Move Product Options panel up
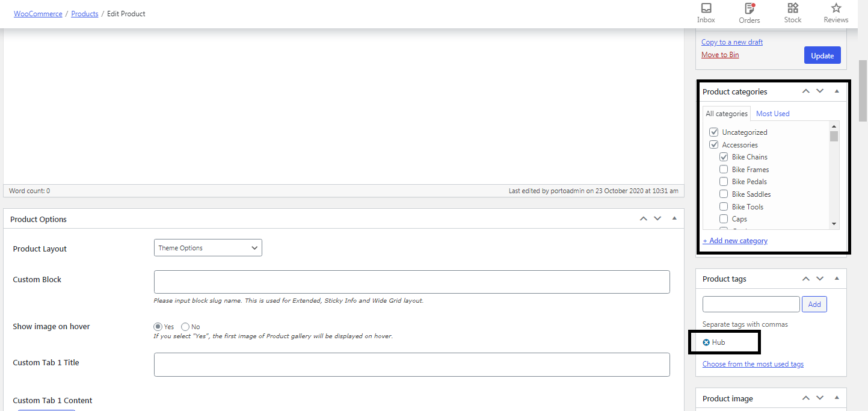Image resolution: width=868 pixels, height=411 pixels. point(644,219)
